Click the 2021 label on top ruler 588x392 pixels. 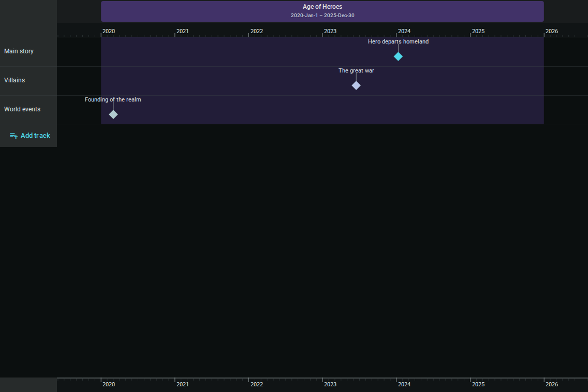coord(183,31)
